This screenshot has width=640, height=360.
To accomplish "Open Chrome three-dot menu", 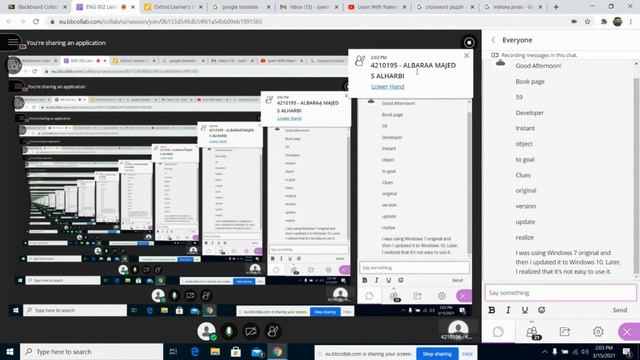I will pyautogui.click(x=631, y=22).
